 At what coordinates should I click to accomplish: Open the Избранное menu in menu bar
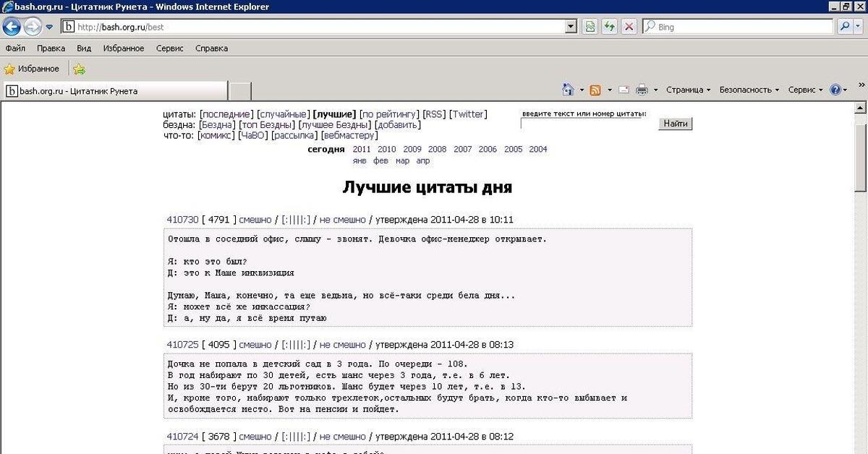click(x=124, y=48)
